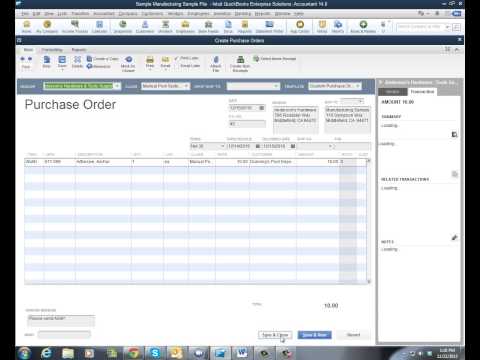Click the Delete icon in the ribbon

click(x=77, y=61)
